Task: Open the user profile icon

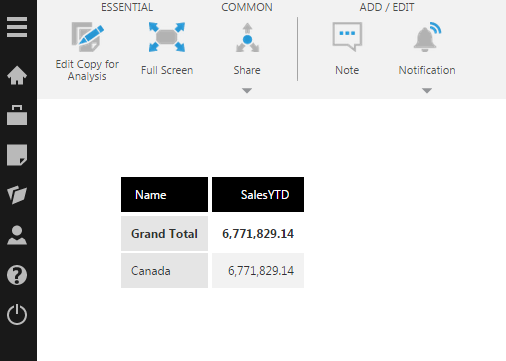Action: 17,235
